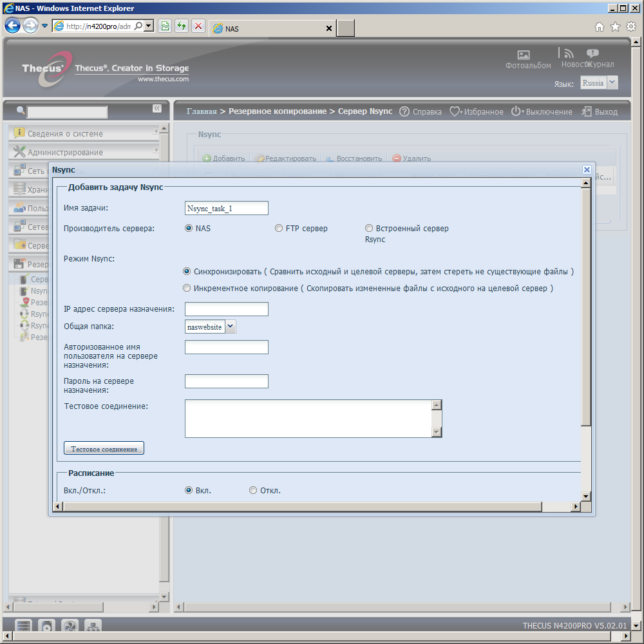
Task: Click Редактировать toolbar button
Action: (x=287, y=158)
